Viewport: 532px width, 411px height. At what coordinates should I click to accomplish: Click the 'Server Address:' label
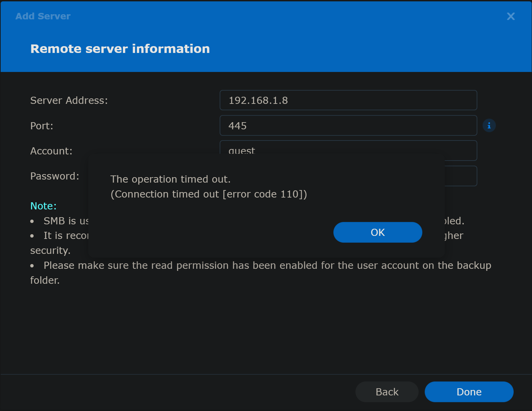[69, 100]
